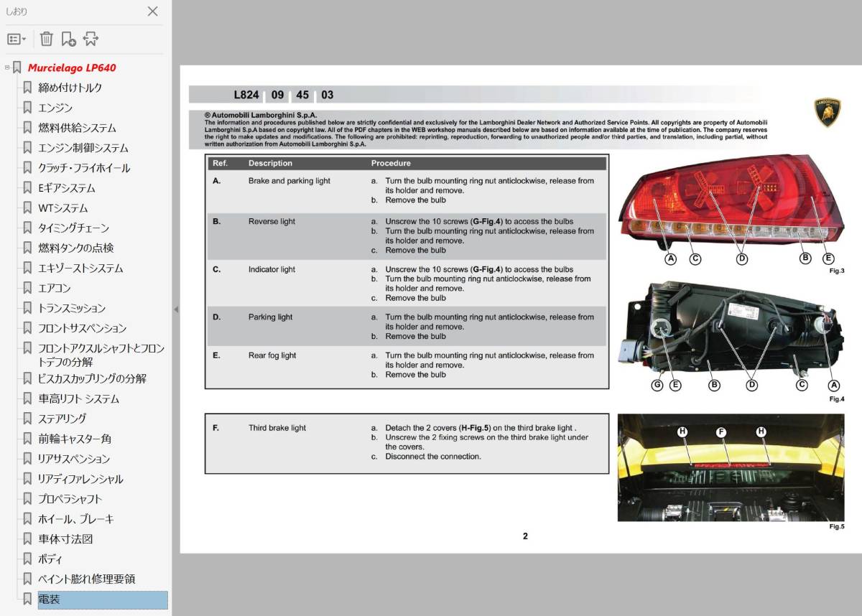
Task: Select the Eギアシステム bookmark
Action: pos(67,188)
